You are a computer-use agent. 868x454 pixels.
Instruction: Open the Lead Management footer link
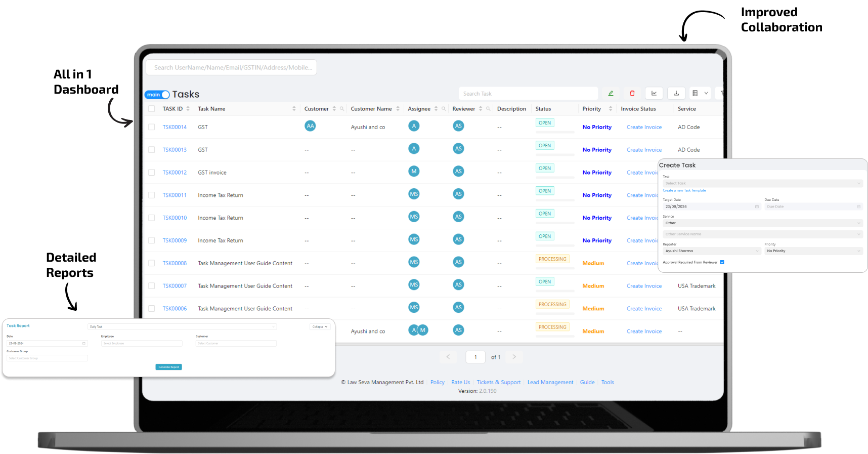pyautogui.click(x=550, y=383)
